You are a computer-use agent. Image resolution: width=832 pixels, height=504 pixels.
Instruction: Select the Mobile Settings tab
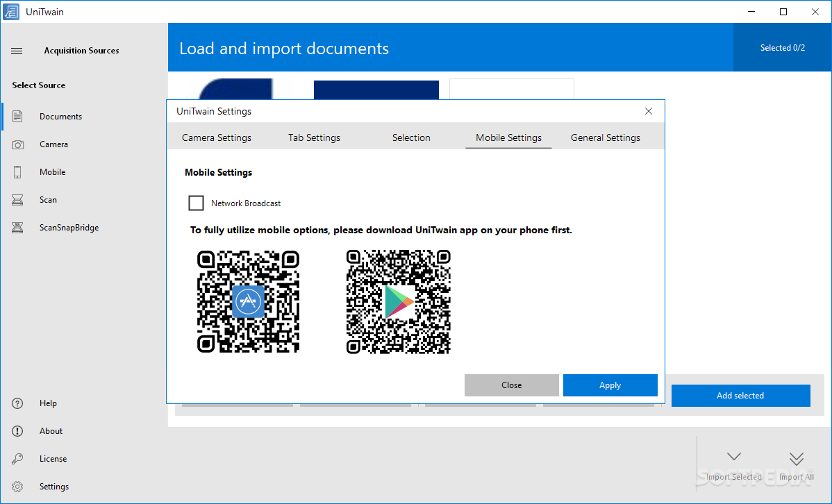tap(508, 137)
